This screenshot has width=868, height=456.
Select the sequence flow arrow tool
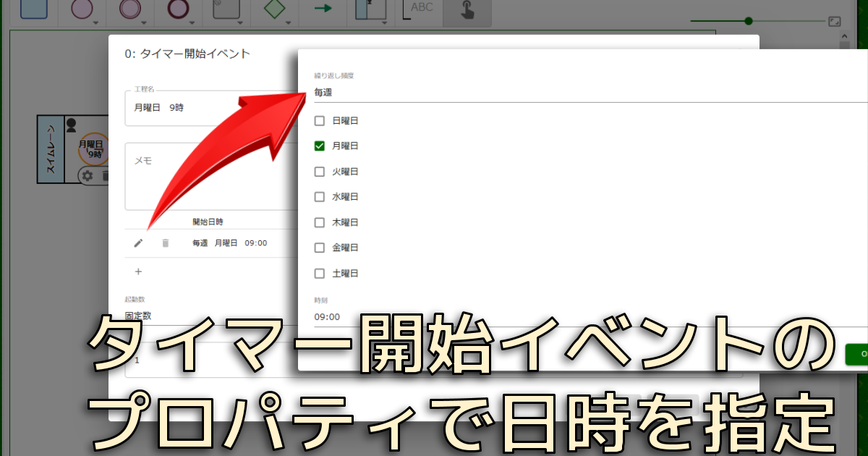[x=323, y=9]
